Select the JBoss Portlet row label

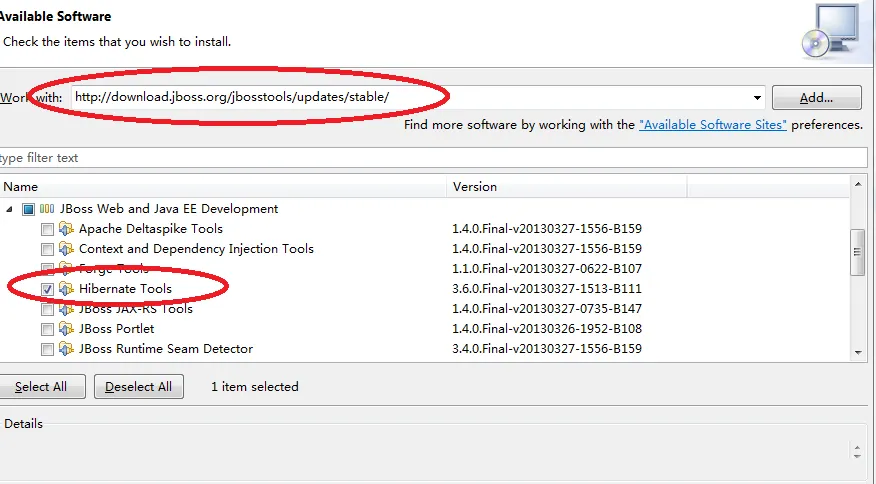[x=116, y=329]
